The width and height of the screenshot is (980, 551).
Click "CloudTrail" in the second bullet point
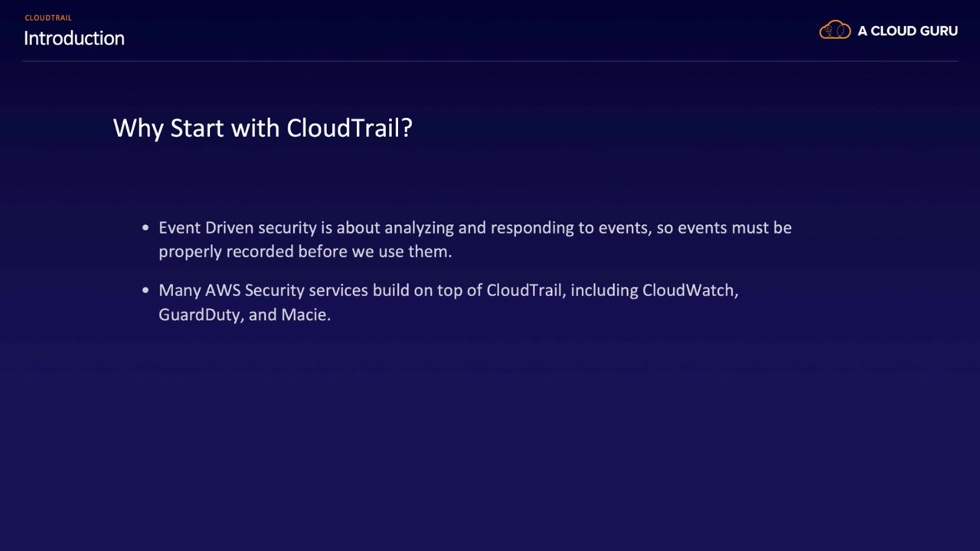coord(524,291)
